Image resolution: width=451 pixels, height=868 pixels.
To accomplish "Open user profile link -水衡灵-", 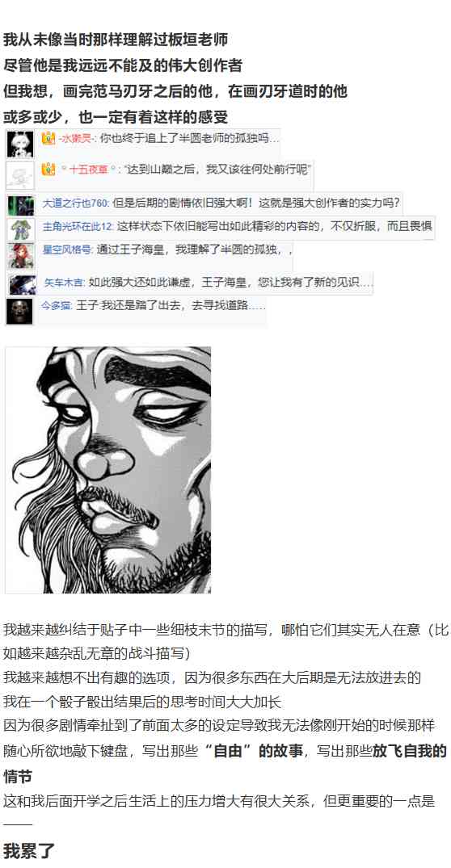I will click(75, 139).
